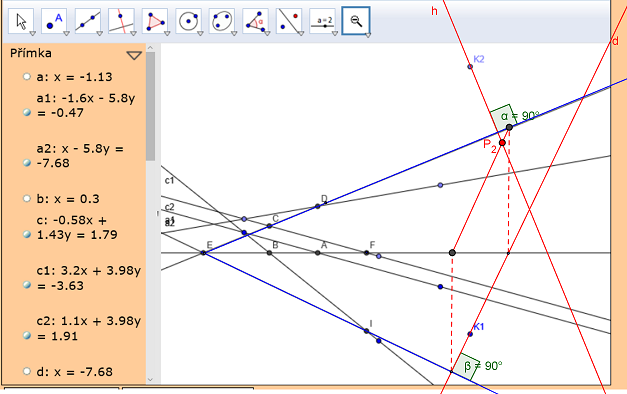627x394 pixels.
Task: Click the red line label h
Action: [434, 11]
